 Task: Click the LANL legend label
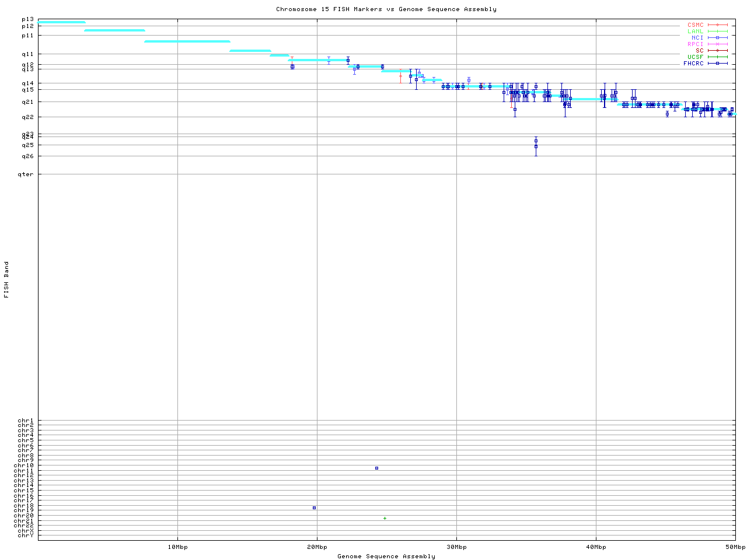point(695,32)
